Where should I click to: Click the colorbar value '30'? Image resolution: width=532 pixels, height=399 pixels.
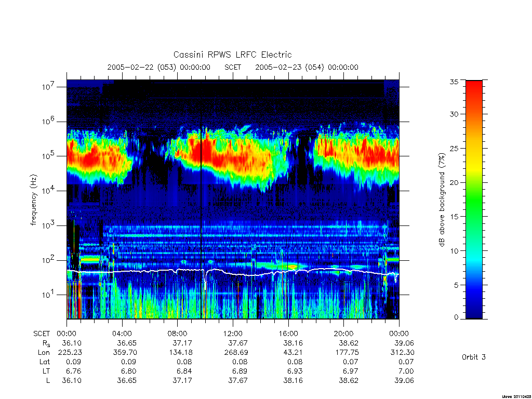coord(454,114)
